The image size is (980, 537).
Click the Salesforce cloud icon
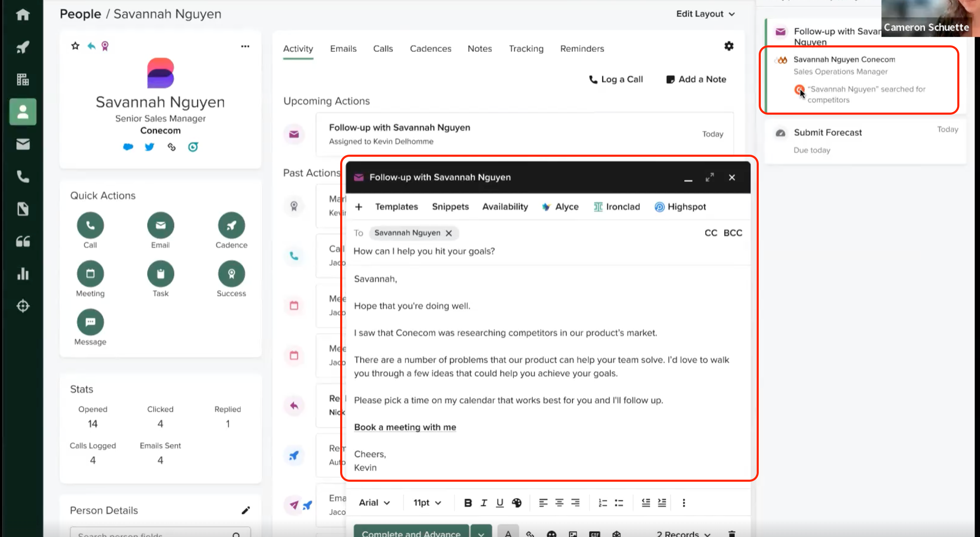tap(128, 147)
